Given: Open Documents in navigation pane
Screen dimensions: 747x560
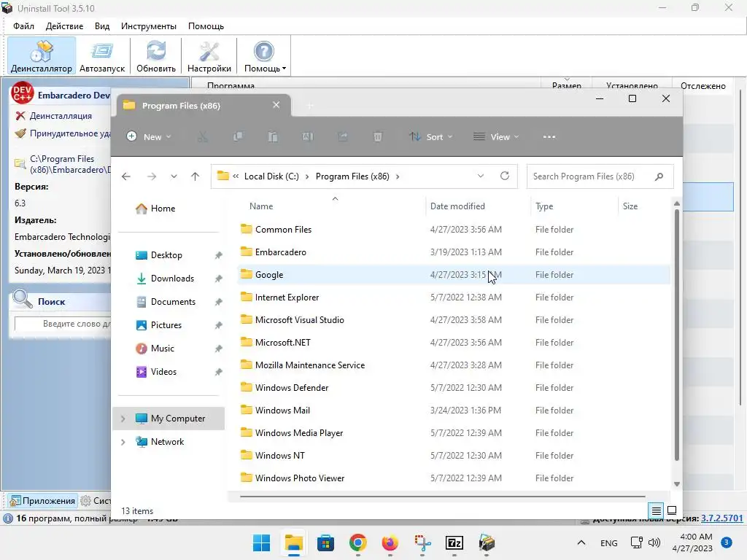Looking at the screenshot, I should click(173, 302).
